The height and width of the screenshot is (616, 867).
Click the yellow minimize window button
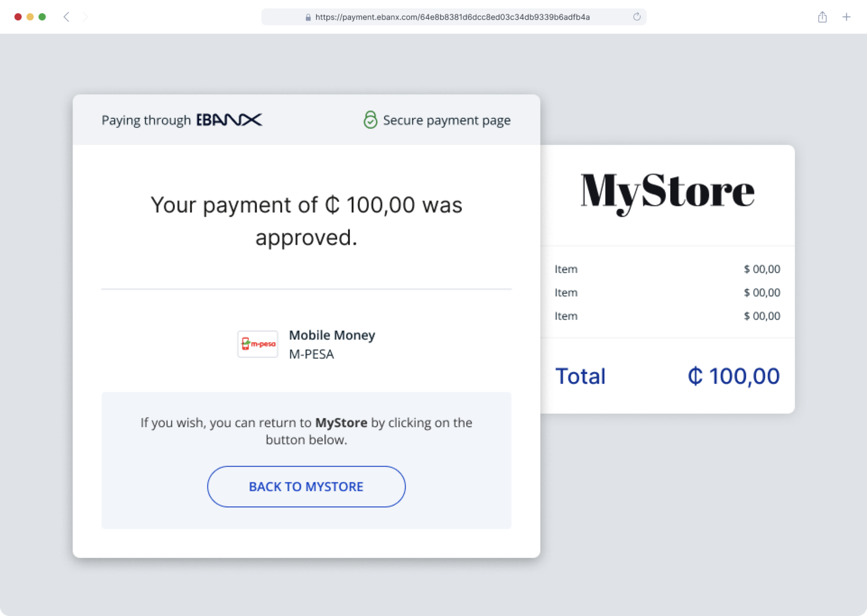(x=30, y=17)
